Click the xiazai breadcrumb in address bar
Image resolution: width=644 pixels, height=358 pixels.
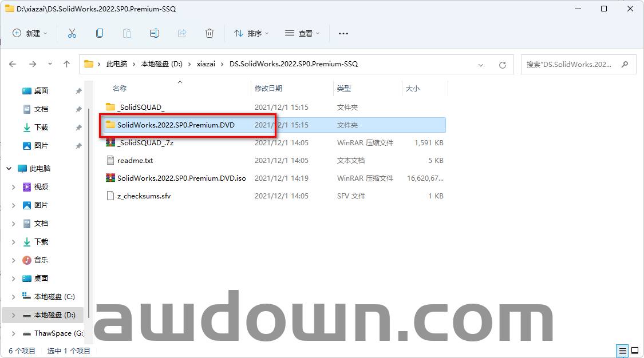pyautogui.click(x=206, y=64)
